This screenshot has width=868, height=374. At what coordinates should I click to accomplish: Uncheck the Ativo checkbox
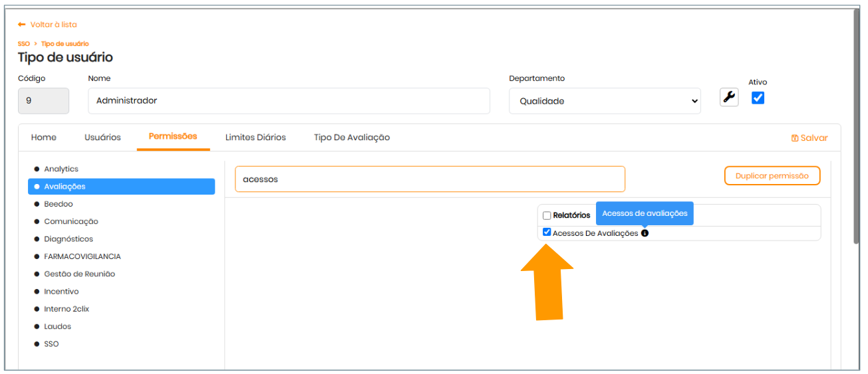[758, 98]
